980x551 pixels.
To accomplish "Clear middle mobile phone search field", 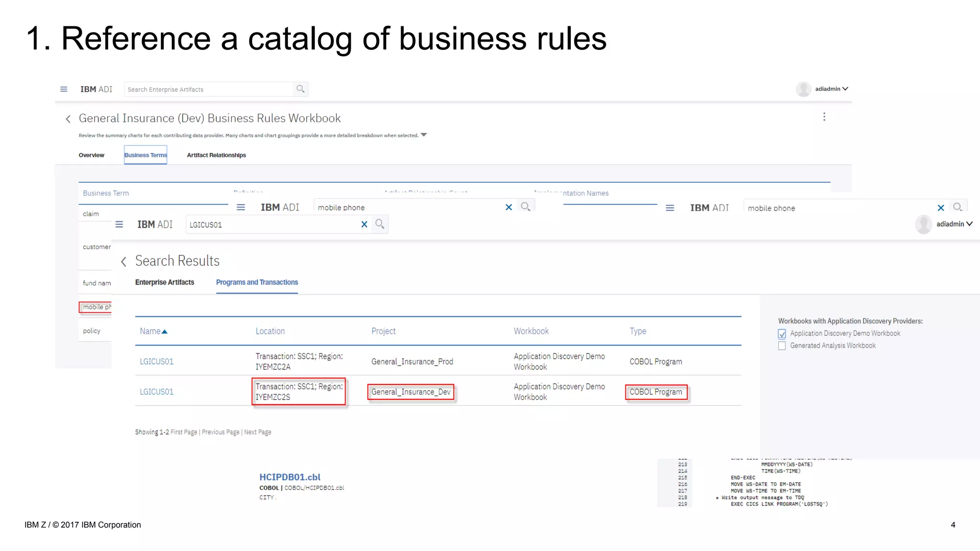I will point(509,207).
